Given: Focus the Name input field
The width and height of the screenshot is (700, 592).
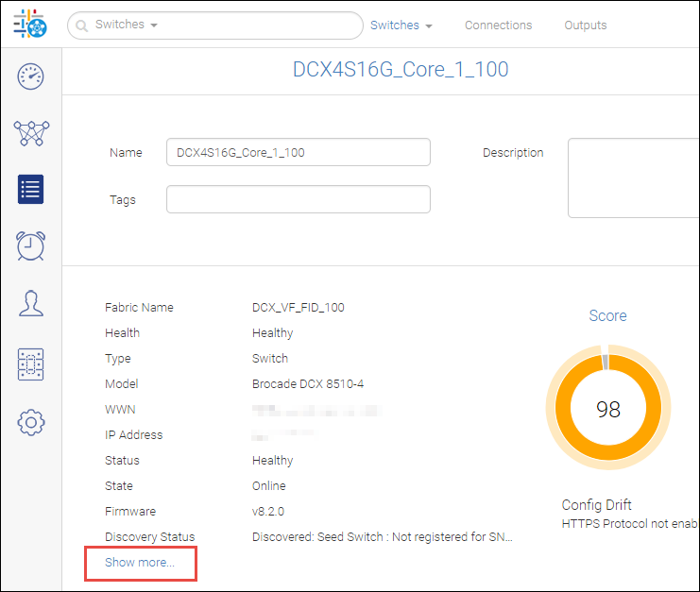Looking at the screenshot, I should [298, 152].
